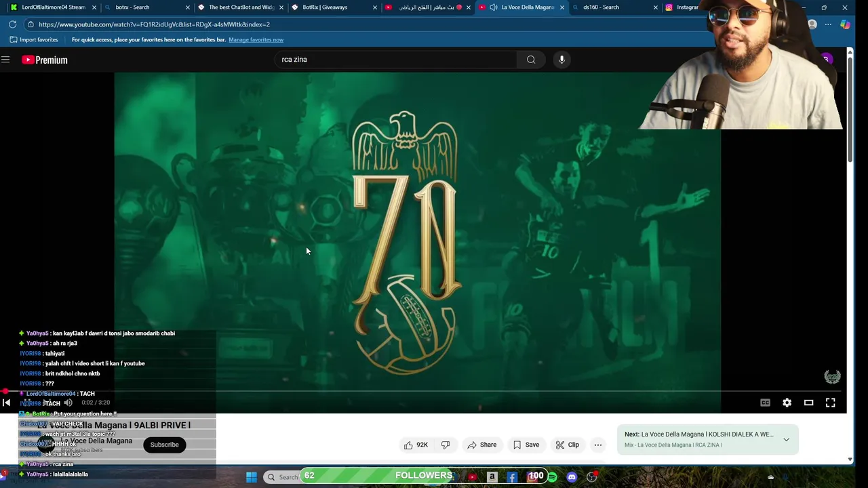Open the browser settings and more menu
The width and height of the screenshot is (868, 488).
tap(828, 24)
